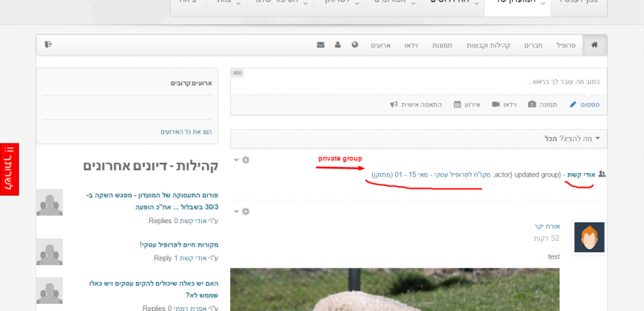Viewport: 644px width, 311px height.
Task: Click the logout icon at toolbar's left end
Action: [x=48, y=44]
